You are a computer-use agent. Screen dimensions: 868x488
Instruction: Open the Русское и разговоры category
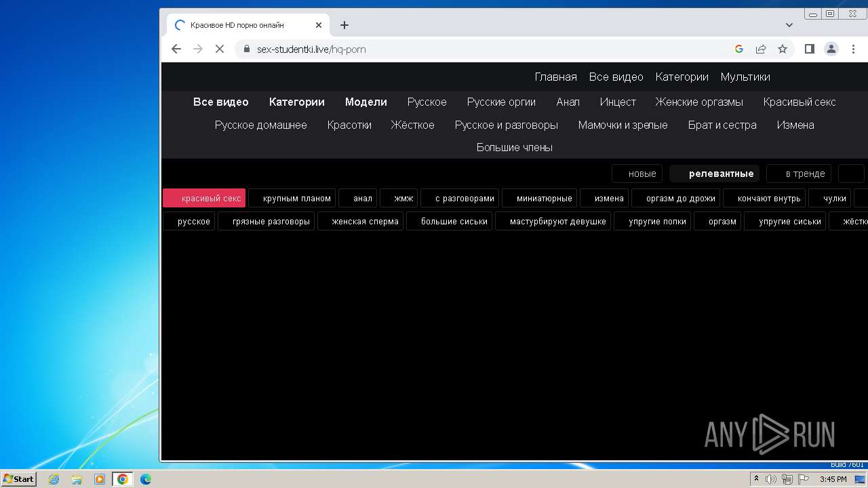point(506,125)
